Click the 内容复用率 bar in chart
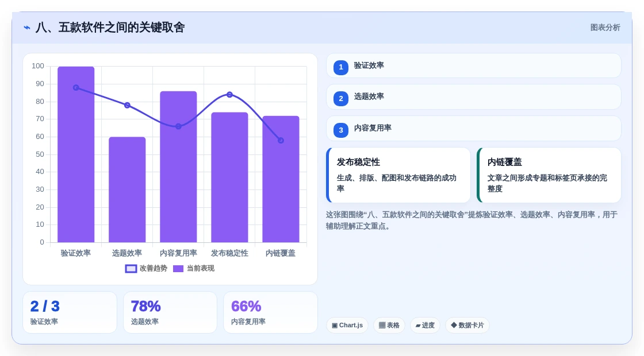 pyautogui.click(x=178, y=167)
